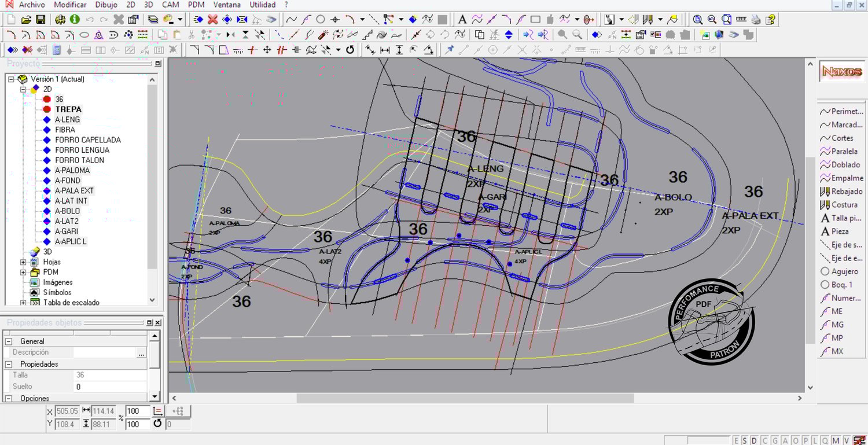Click the printer icon in top toolbar
This screenshot has height=445, width=868.
[x=756, y=20]
